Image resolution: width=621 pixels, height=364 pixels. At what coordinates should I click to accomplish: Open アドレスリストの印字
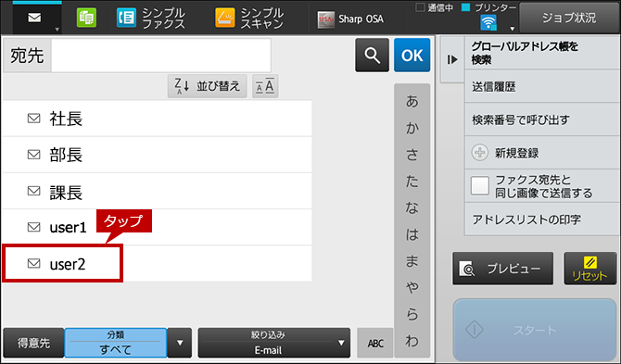point(542,220)
